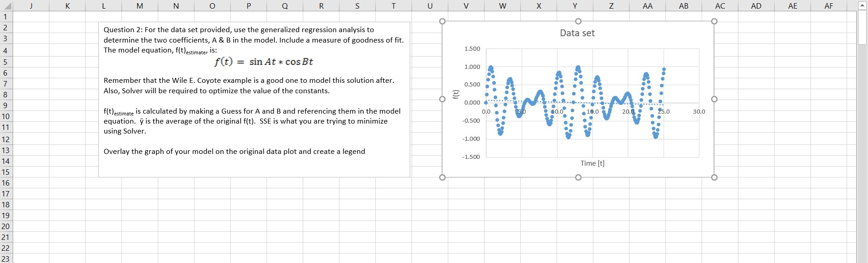Click the f(t) = sin At * cos Bt equation
868x263 pixels.
[x=263, y=62]
